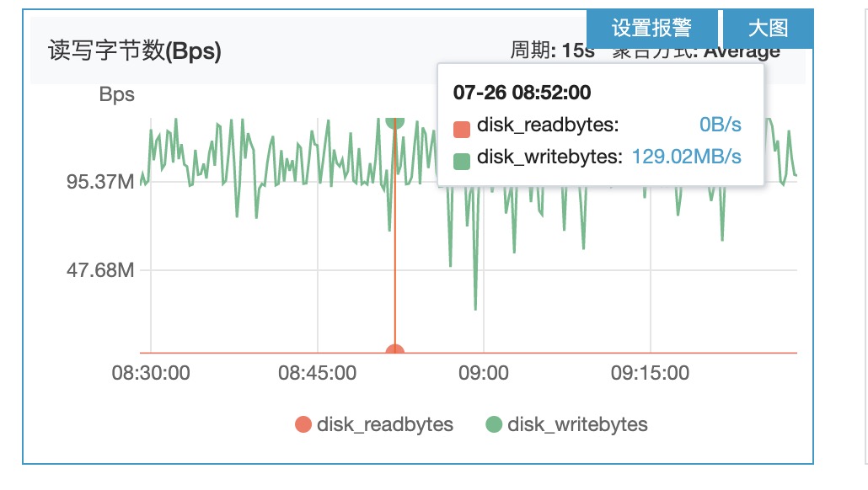Click the red dot on the baseline axis
The height and width of the screenshot is (490, 868).
[x=394, y=349]
